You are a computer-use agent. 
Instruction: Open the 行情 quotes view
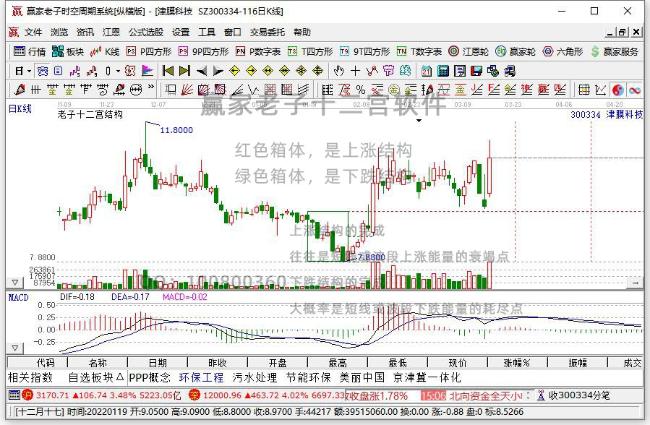(x=29, y=51)
